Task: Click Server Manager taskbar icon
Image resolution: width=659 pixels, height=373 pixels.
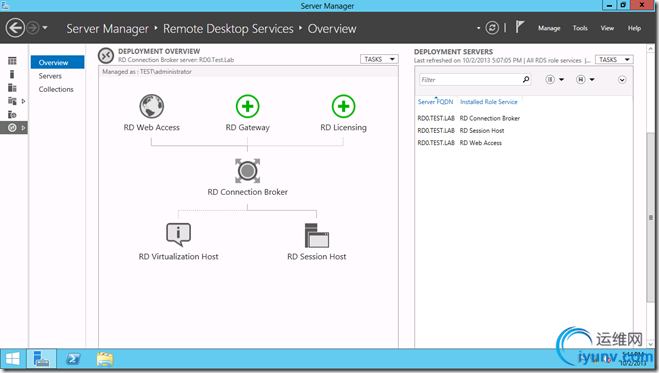Action: [x=41, y=360]
